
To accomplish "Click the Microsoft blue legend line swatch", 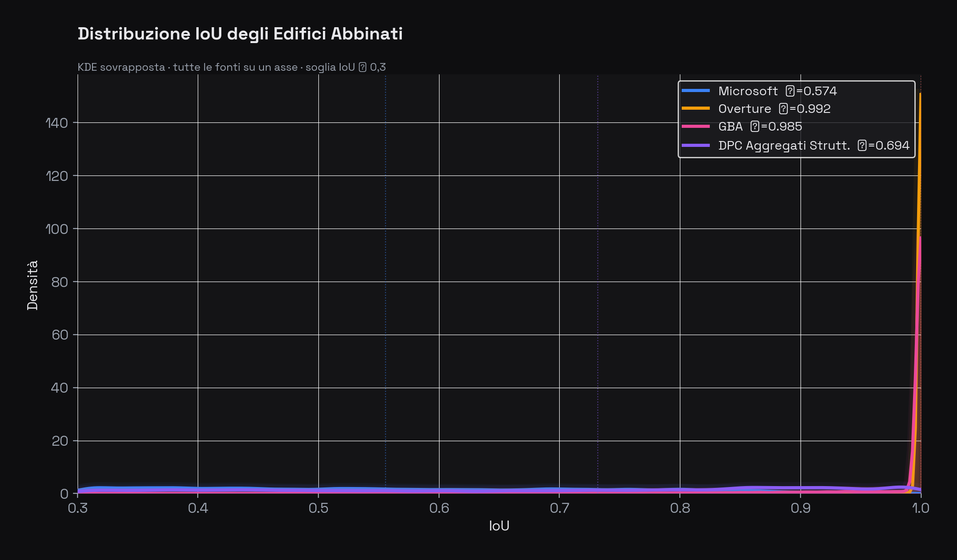I will 695,91.
